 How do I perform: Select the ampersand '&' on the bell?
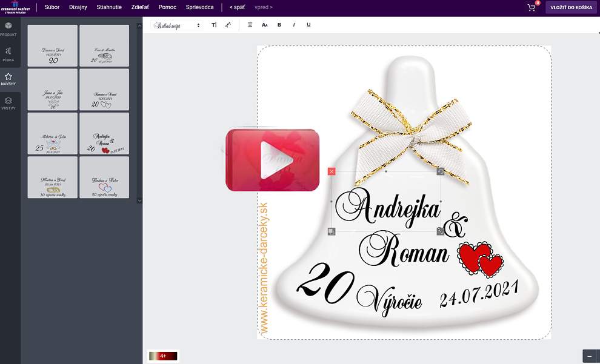(x=455, y=225)
